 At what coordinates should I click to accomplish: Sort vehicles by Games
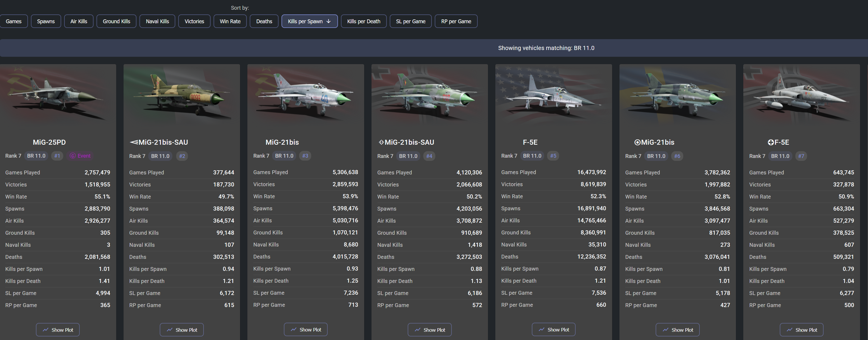[14, 21]
